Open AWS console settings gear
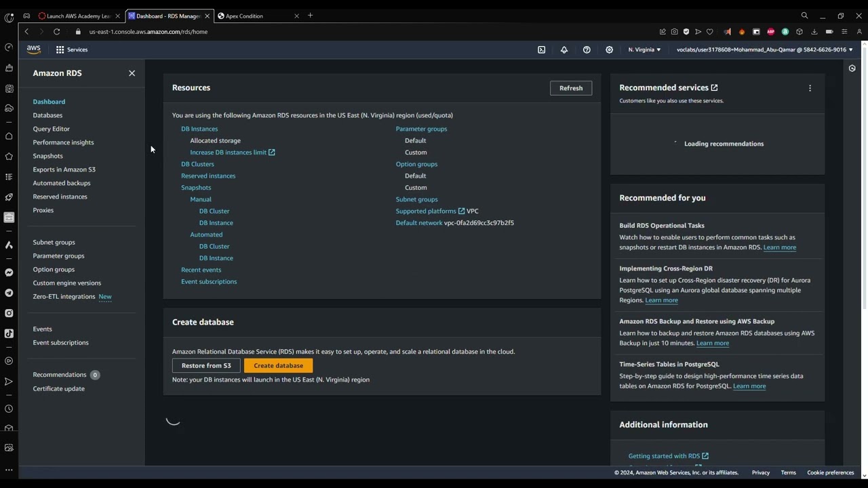 (x=609, y=49)
